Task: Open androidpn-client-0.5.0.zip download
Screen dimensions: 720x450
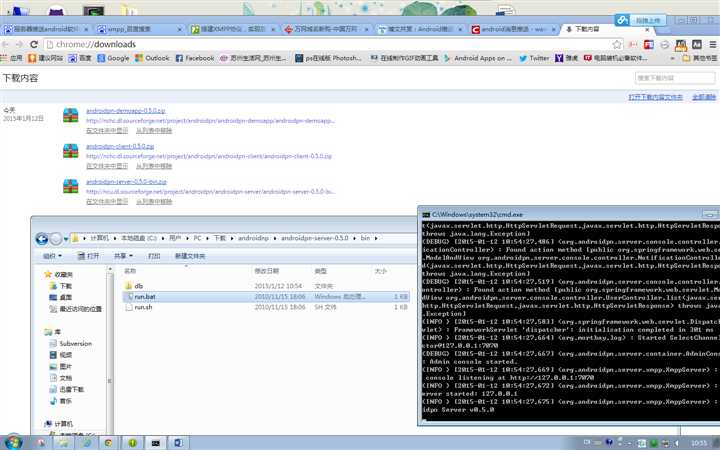Action: tap(120, 146)
